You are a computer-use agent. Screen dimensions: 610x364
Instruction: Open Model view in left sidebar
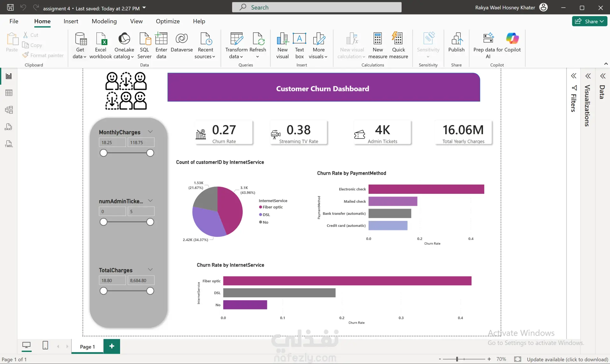9,110
